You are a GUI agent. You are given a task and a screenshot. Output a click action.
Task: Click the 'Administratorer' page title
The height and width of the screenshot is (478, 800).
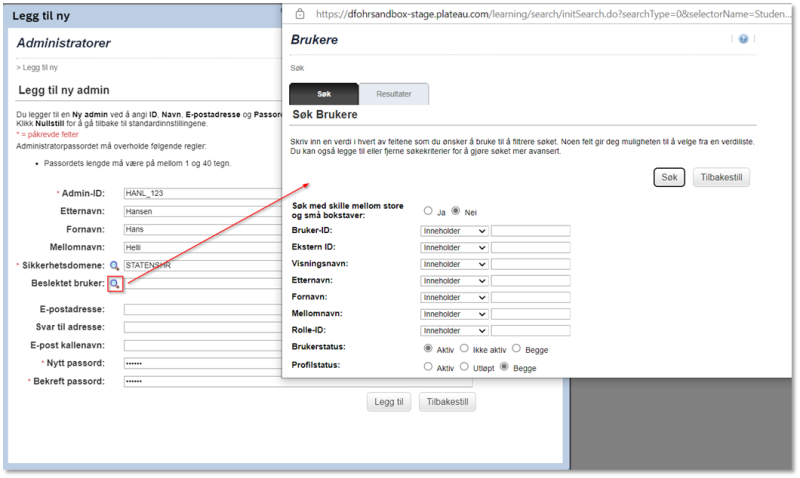click(64, 43)
